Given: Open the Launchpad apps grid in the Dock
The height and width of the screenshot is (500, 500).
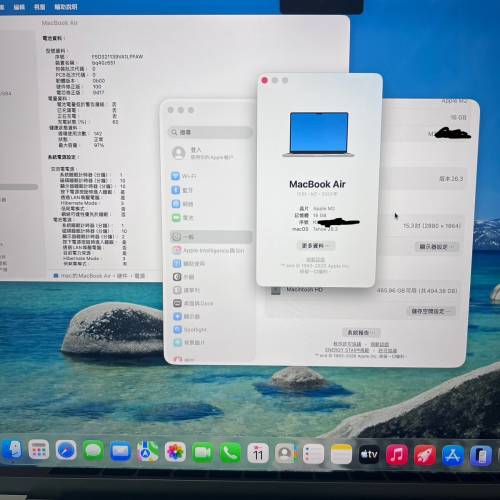Looking at the screenshot, I should point(39,450).
